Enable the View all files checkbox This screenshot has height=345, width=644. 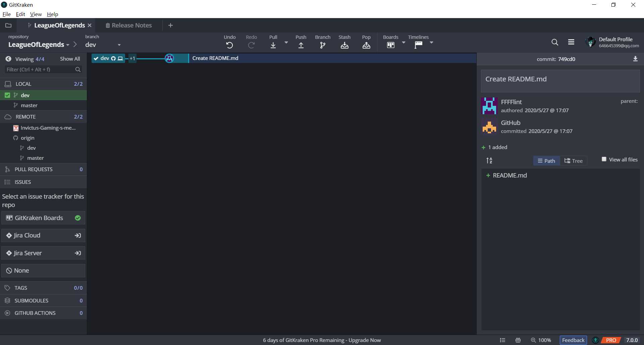pyautogui.click(x=604, y=159)
